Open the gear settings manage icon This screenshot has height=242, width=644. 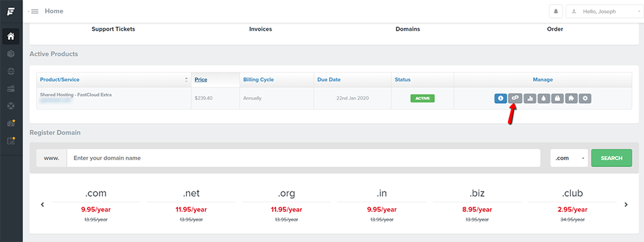pos(586,98)
